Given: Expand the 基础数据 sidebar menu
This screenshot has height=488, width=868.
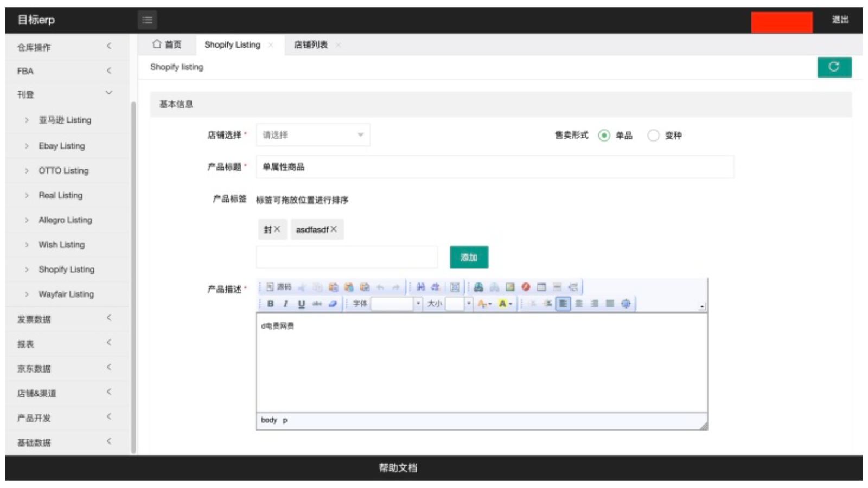Looking at the screenshot, I should point(67,442).
